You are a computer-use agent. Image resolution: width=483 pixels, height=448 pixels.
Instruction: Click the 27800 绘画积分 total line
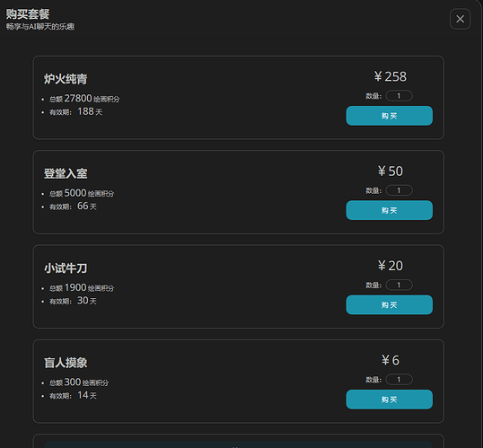coord(84,99)
